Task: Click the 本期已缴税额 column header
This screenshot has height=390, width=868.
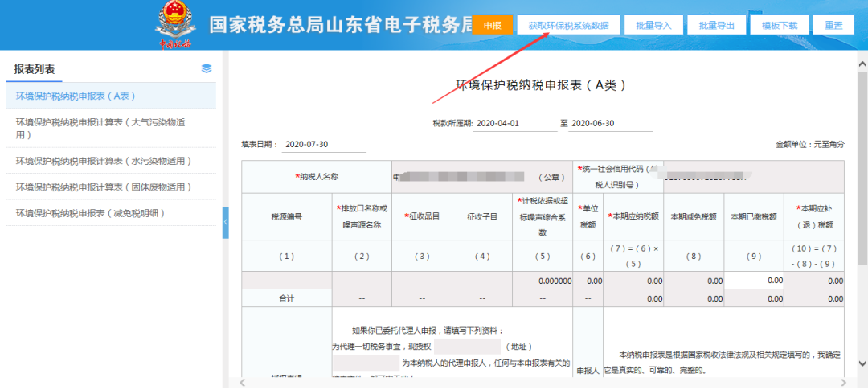Action: pos(754,216)
